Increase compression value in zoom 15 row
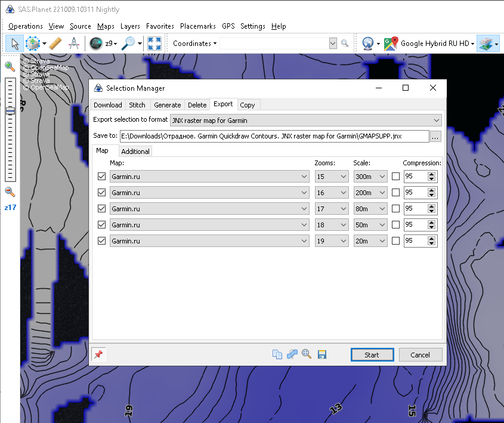The height and width of the screenshot is (423, 504). point(431,174)
